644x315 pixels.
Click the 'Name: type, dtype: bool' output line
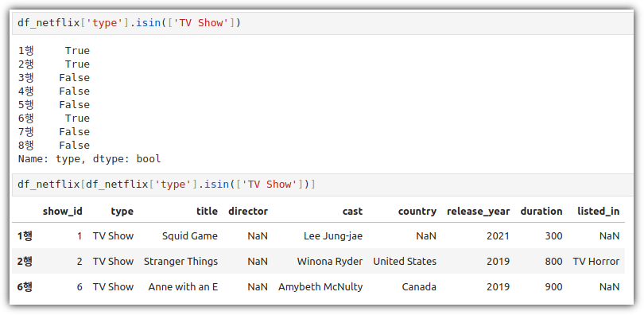(x=90, y=159)
